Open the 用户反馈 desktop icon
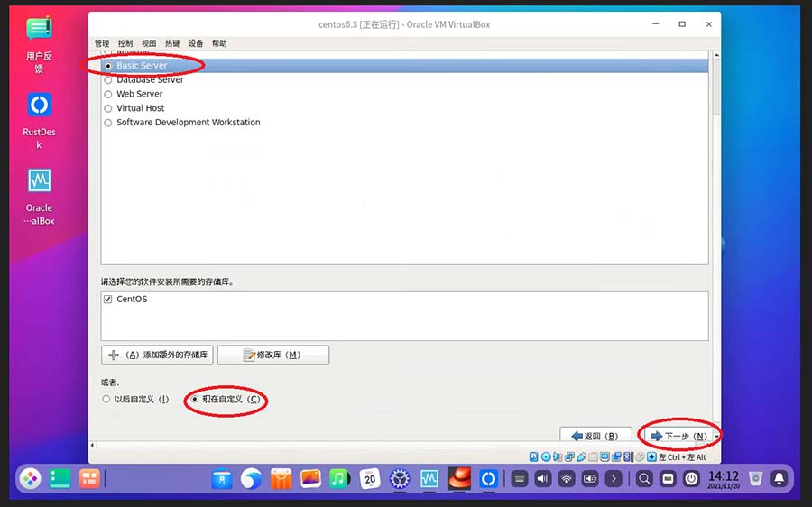The image size is (812, 507). (39, 46)
